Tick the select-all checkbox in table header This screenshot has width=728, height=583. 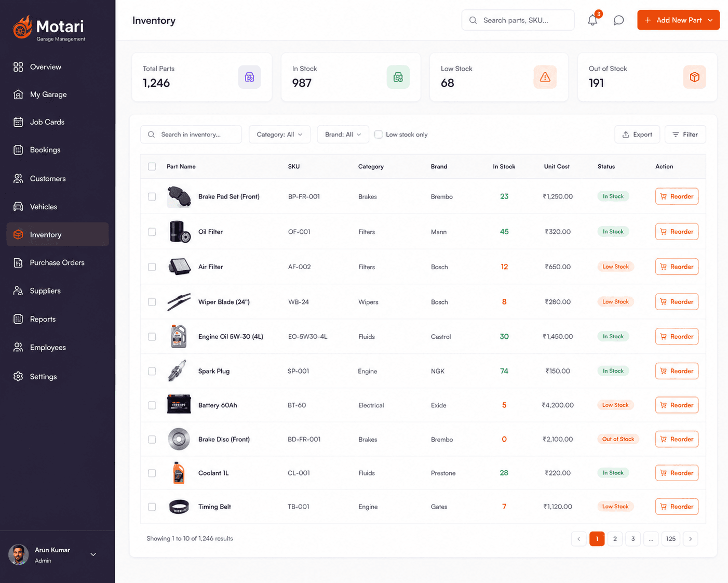click(152, 167)
